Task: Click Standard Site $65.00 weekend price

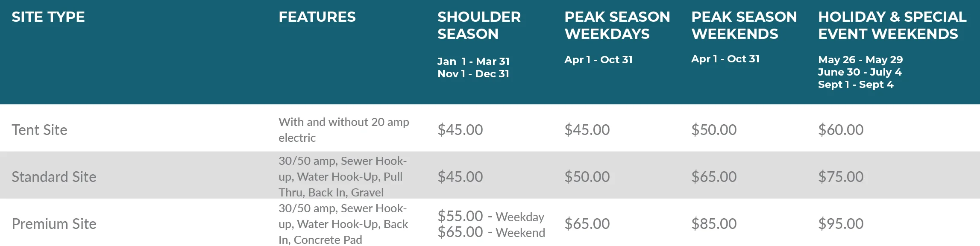Action: click(714, 177)
